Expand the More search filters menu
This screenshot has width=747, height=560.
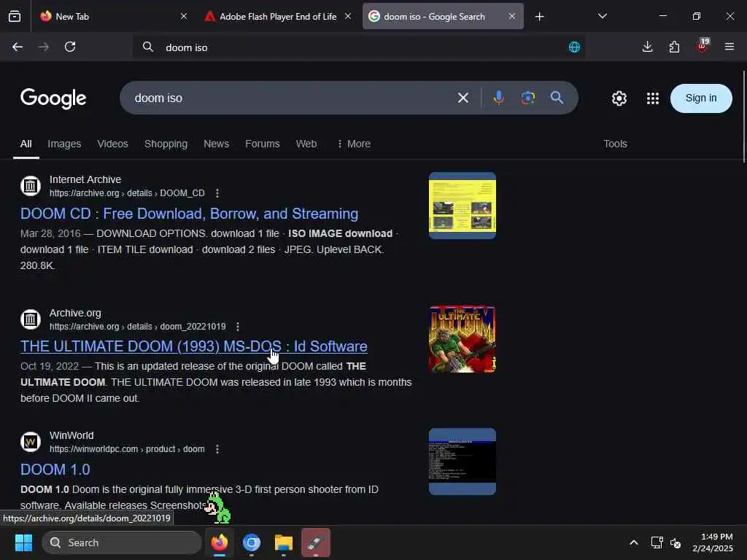[x=354, y=144]
